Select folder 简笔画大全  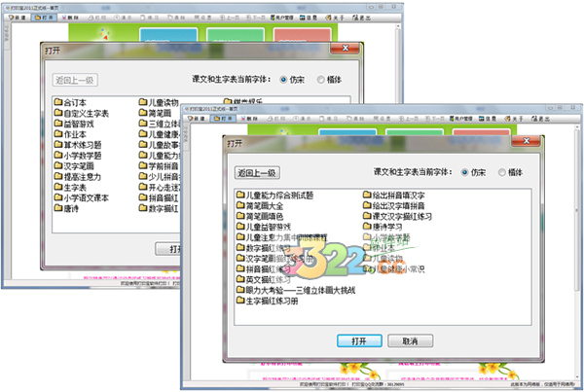pos(260,205)
